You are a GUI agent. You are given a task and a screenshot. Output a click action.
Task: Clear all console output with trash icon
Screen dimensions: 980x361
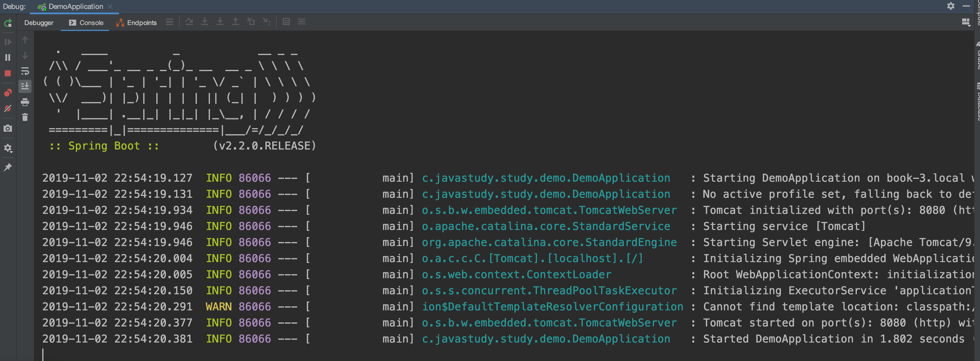coord(25,117)
